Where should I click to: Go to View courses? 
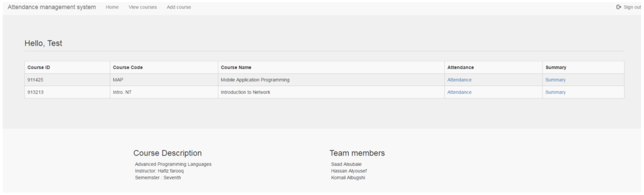(142, 7)
